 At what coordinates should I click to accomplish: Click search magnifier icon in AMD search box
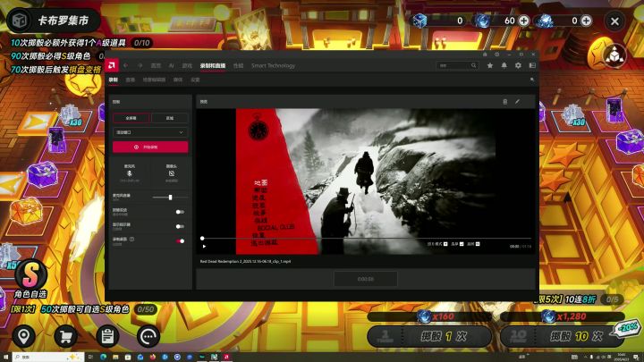[473, 65]
